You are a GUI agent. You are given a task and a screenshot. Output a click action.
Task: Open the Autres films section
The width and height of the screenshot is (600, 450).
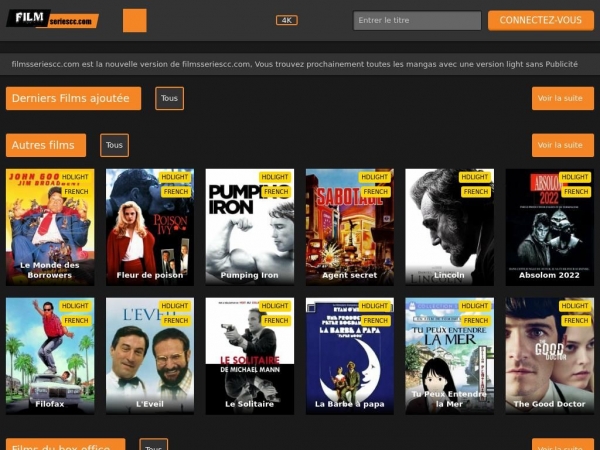(x=46, y=145)
